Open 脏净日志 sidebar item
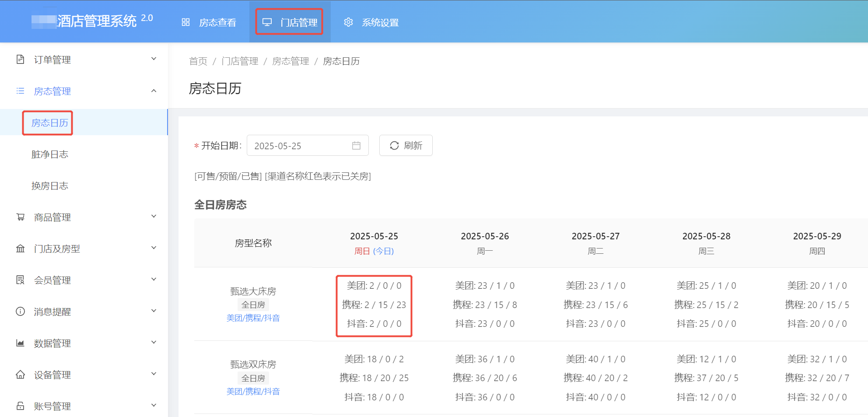Screen dimensions: 868x417 (x=84, y=154)
